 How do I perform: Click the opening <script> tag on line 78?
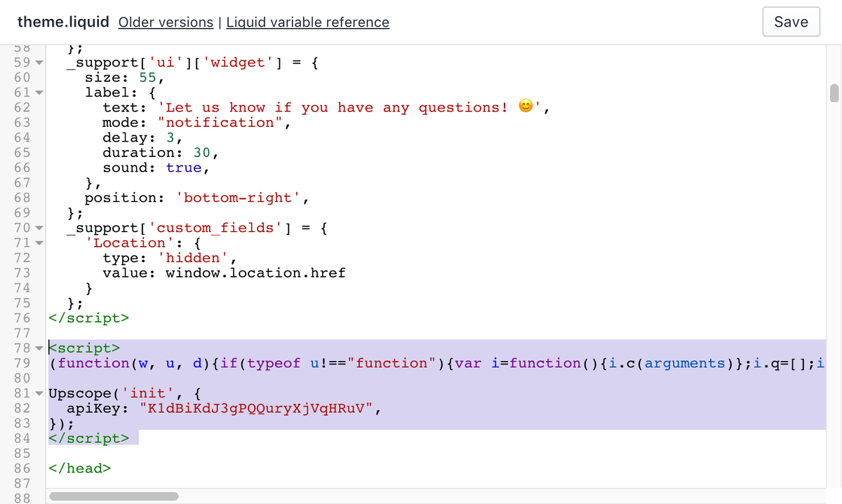point(85,348)
